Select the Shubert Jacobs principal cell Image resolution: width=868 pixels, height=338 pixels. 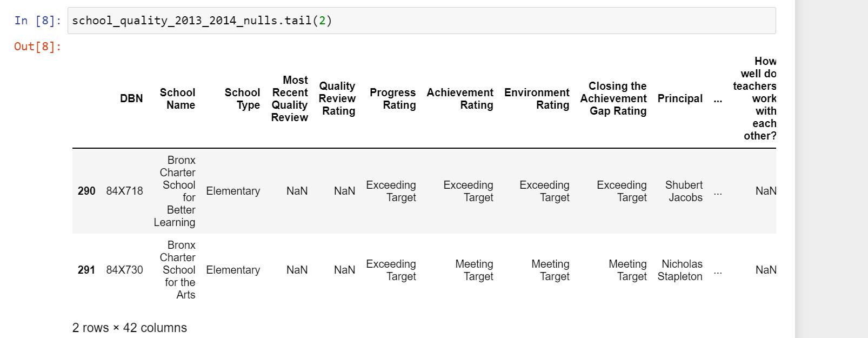coord(684,191)
